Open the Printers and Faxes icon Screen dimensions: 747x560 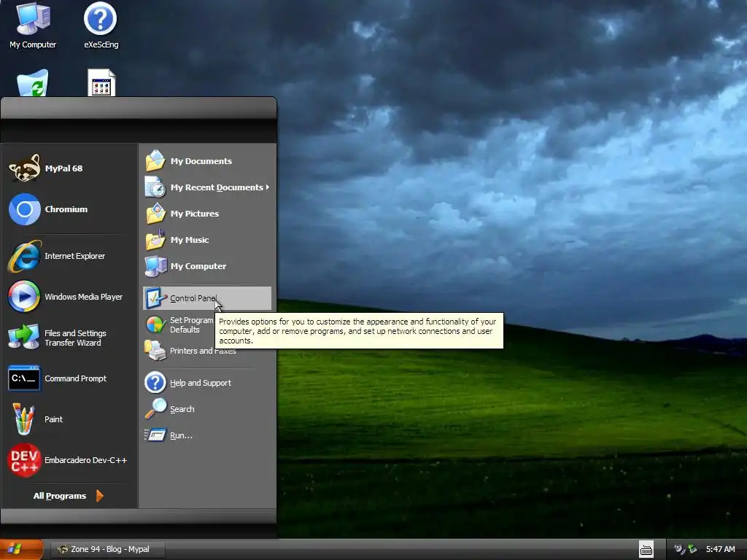(x=155, y=351)
